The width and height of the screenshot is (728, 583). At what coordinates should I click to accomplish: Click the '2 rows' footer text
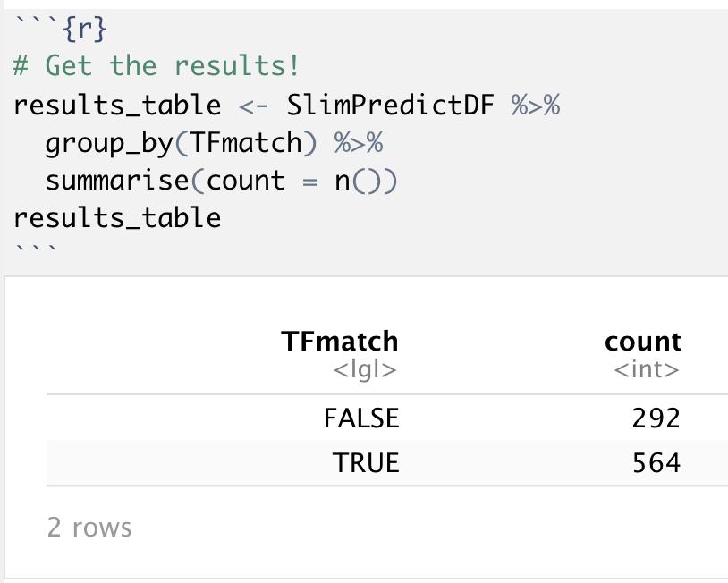click(x=89, y=528)
